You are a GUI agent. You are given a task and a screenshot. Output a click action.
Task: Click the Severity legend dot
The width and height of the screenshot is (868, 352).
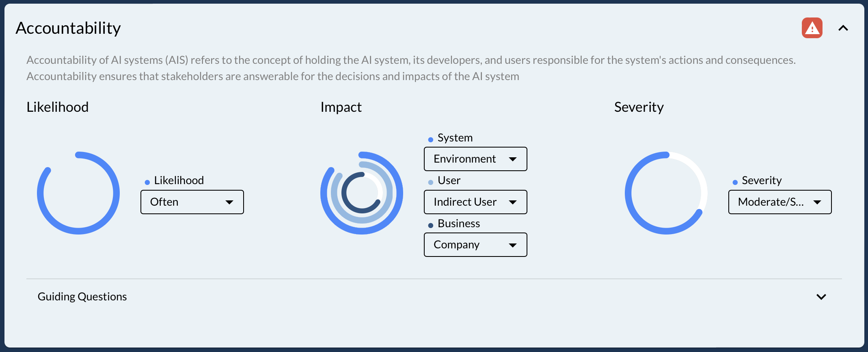click(x=735, y=181)
